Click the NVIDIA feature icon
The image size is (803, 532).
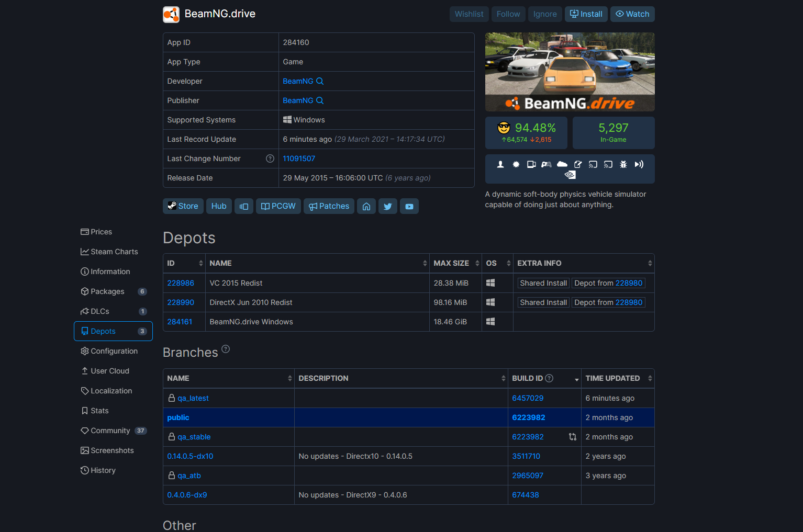(570, 175)
